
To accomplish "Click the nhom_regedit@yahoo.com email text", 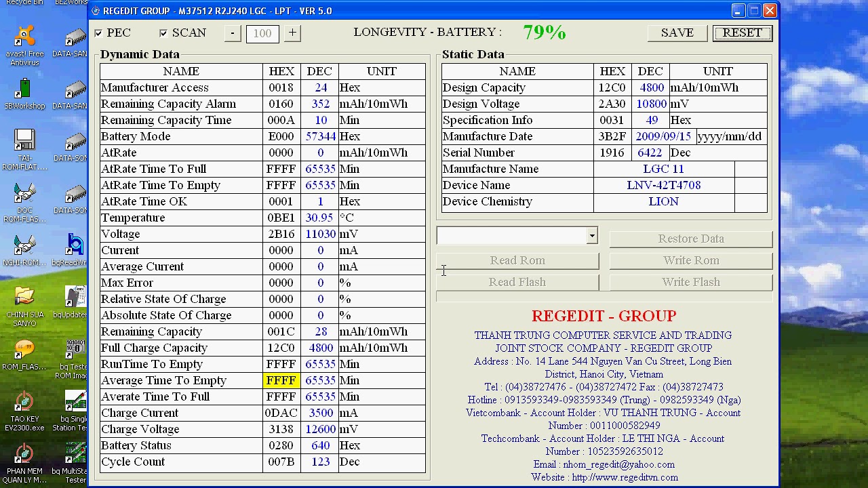I will click(618, 464).
